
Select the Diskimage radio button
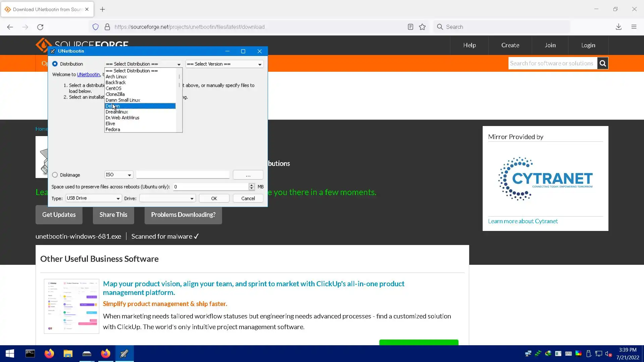(x=55, y=175)
